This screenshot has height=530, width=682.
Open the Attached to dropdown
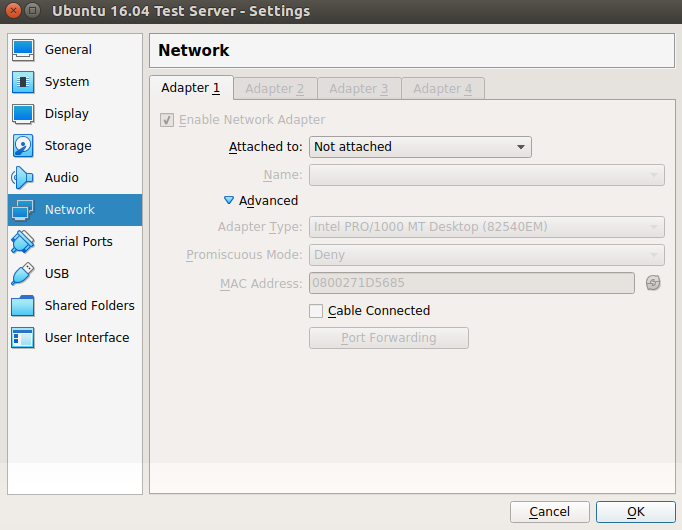[x=420, y=147]
